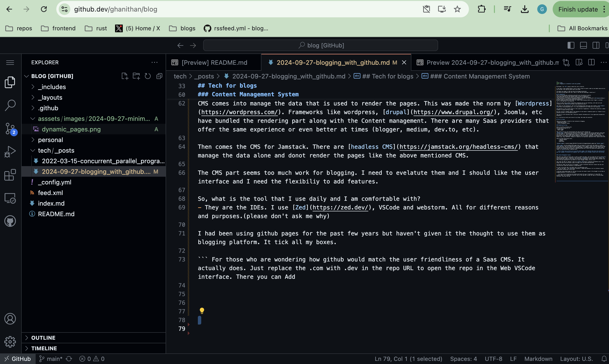Expand the personal folder
Screen dimensions: 609x364
(x=94, y=140)
